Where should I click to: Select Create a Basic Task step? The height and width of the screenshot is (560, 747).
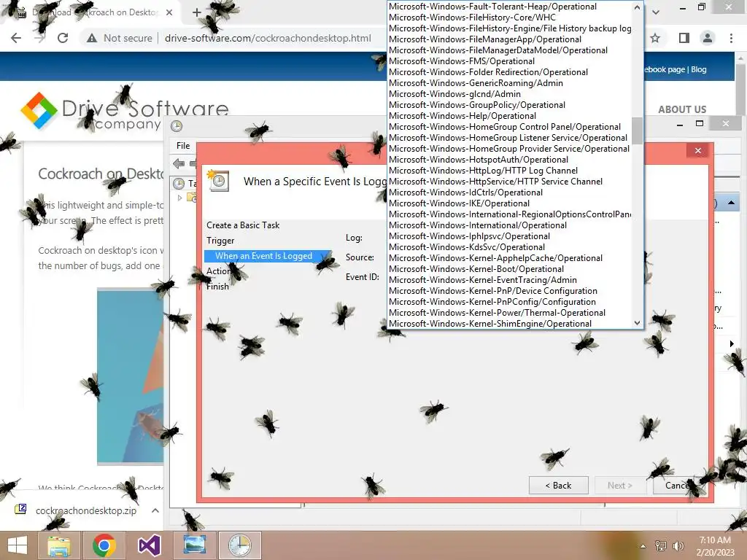(x=243, y=225)
